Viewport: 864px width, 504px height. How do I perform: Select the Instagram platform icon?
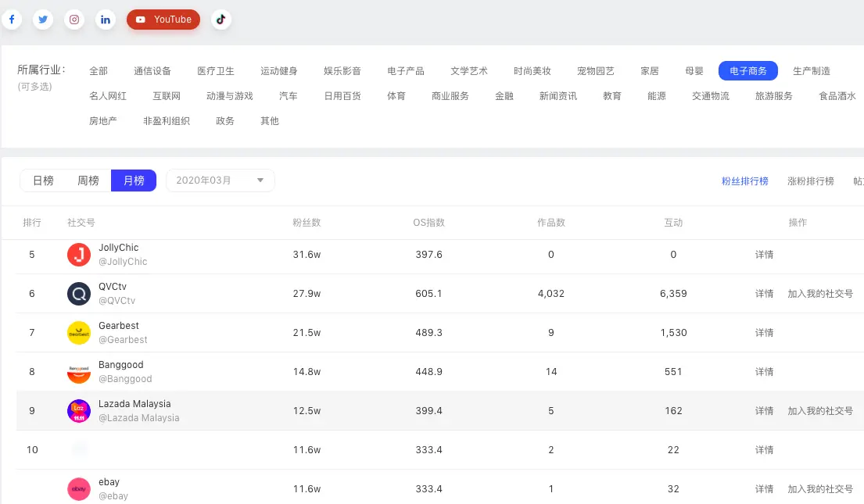click(74, 20)
